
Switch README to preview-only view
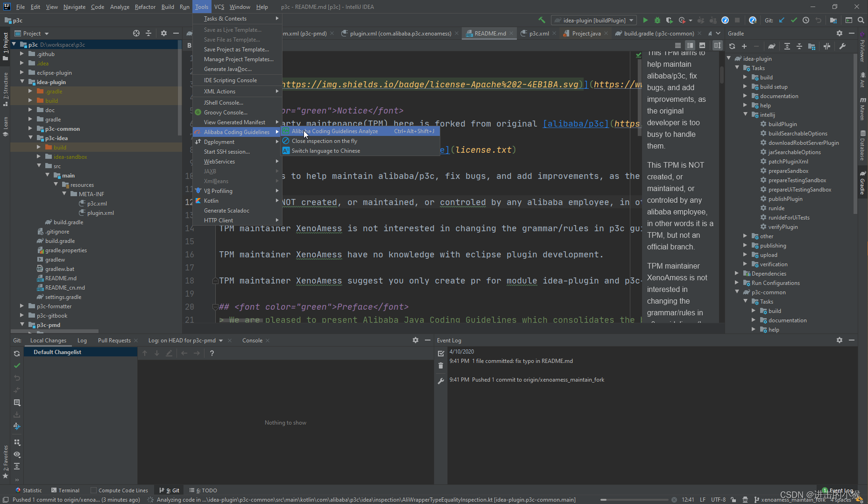click(702, 45)
